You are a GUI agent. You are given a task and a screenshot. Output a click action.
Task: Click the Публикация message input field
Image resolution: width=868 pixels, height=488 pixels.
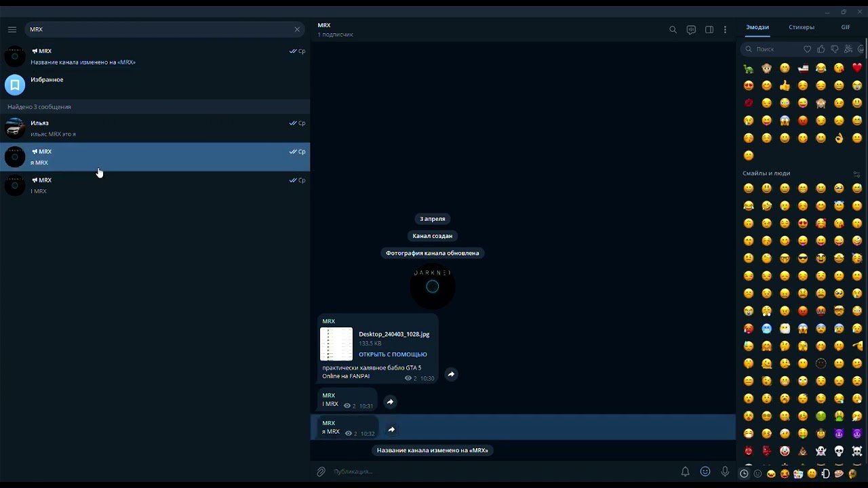[502, 471]
